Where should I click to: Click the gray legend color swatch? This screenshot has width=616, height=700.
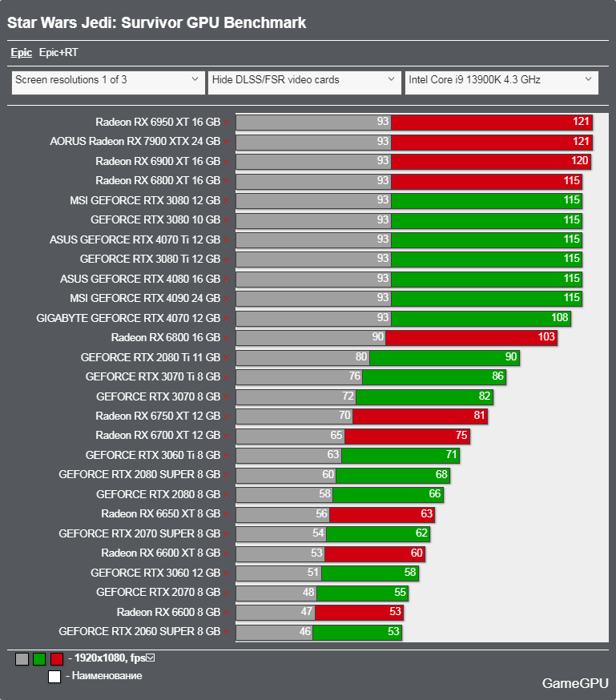coord(22,659)
